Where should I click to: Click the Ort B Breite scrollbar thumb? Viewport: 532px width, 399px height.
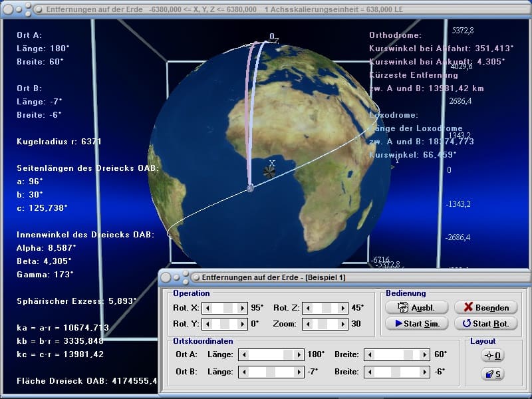(x=396, y=372)
